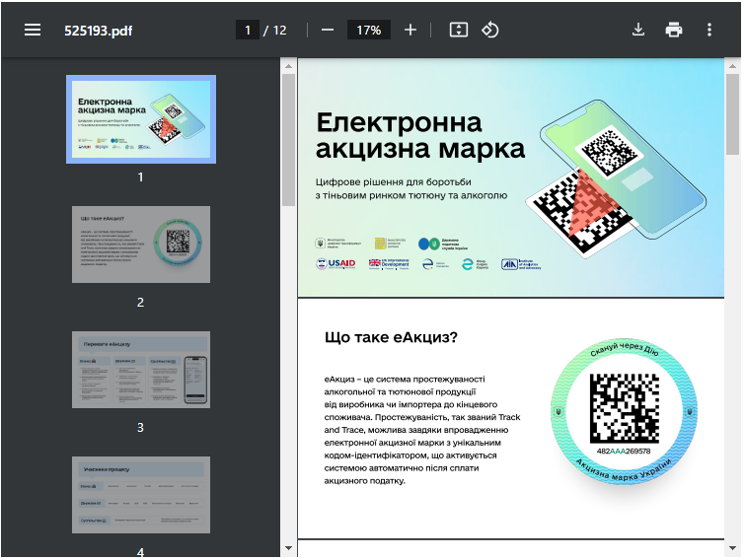Click the code text 482AAA269578
Viewport: 745px width, 560px height.
624,451
